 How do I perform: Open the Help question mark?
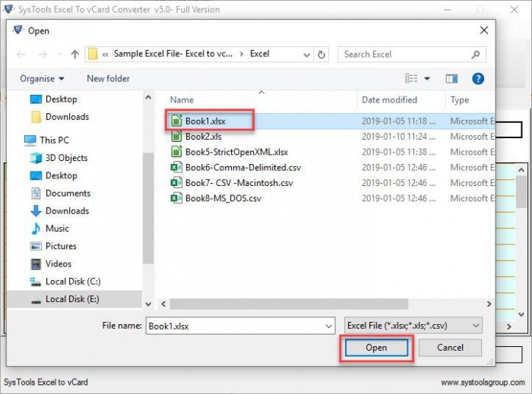click(478, 79)
